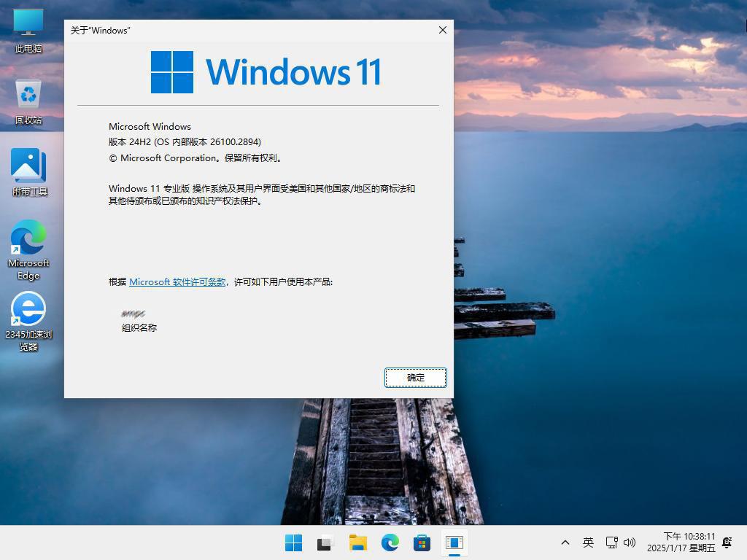Viewport: 747px width, 560px height.
Task: Open the 此电脑 desktop icon
Action: point(28,31)
